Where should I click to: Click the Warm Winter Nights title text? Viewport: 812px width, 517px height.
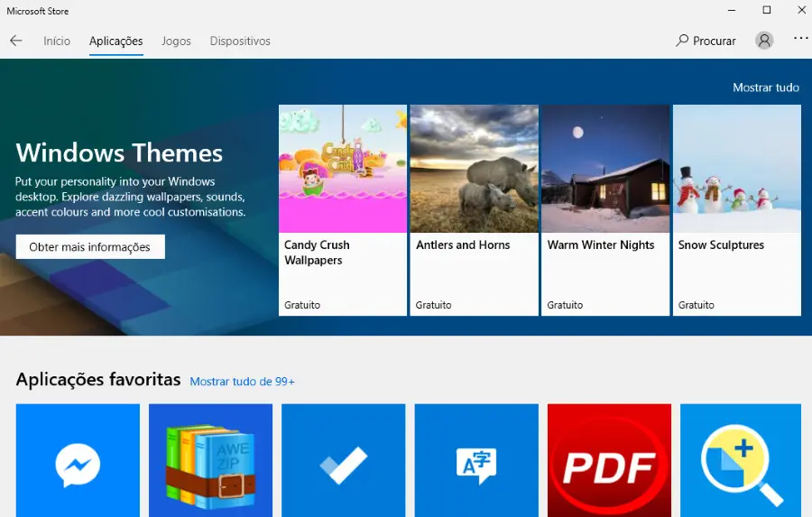tap(601, 245)
